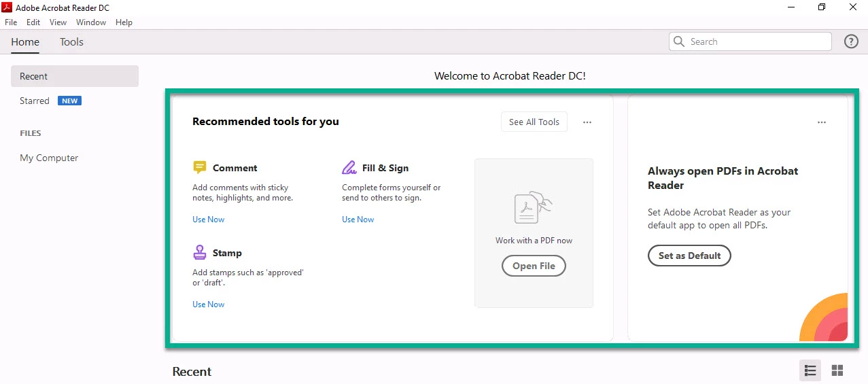Click the See All Tools button
The image size is (868, 384).
click(534, 122)
